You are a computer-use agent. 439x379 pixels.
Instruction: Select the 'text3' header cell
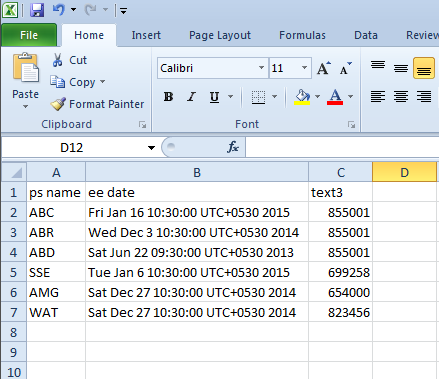pyautogui.click(x=341, y=192)
